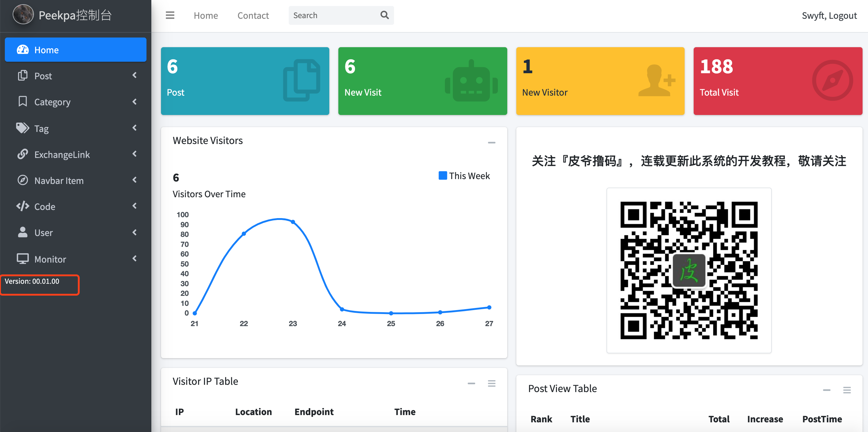Collapse the Visitor IP Table card
Image resolution: width=868 pixels, height=432 pixels.
pos(472,384)
